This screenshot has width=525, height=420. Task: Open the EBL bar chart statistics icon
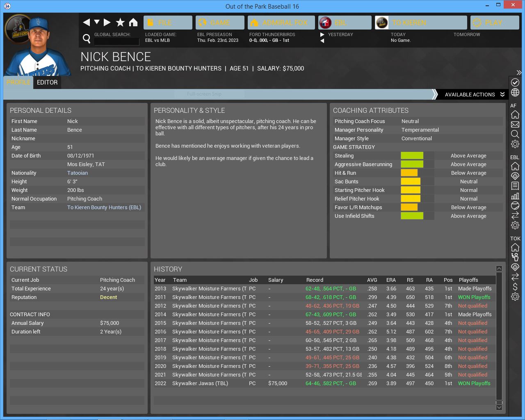[x=515, y=196]
